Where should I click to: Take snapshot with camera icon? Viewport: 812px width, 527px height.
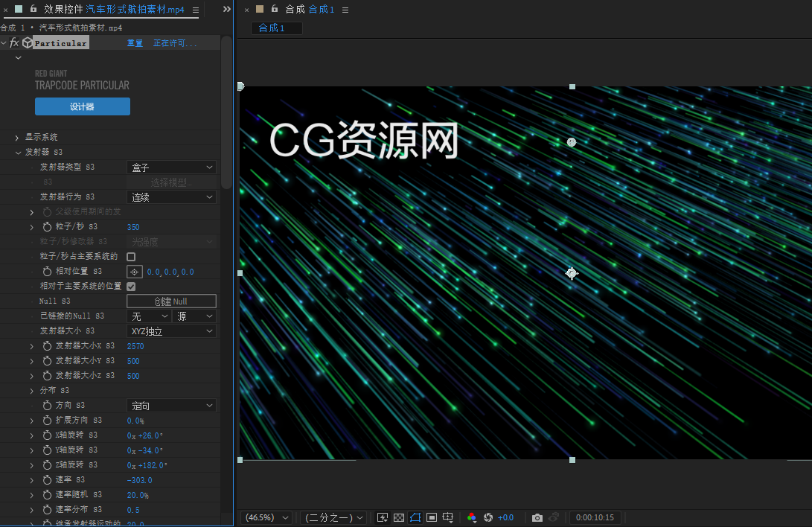[537, 517]
